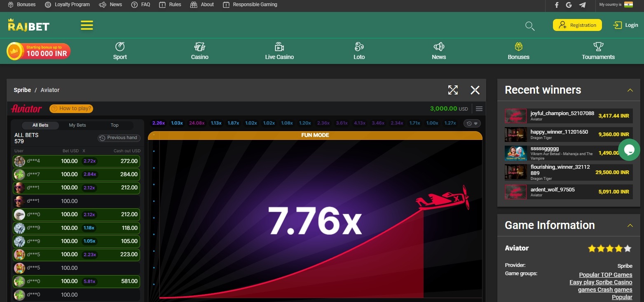Expand Aviator game to fullscreen
This screenshot has width=644, height=302.
(x=453, y=90)
